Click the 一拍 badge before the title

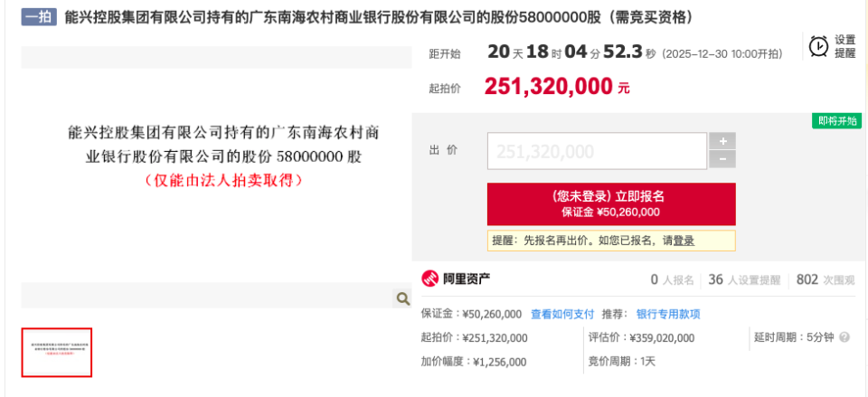39,17
